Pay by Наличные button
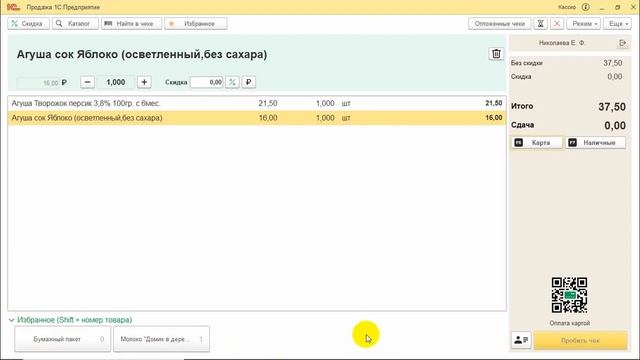The height and width of the screenshot is (360, 640). [x=596, y=142]
